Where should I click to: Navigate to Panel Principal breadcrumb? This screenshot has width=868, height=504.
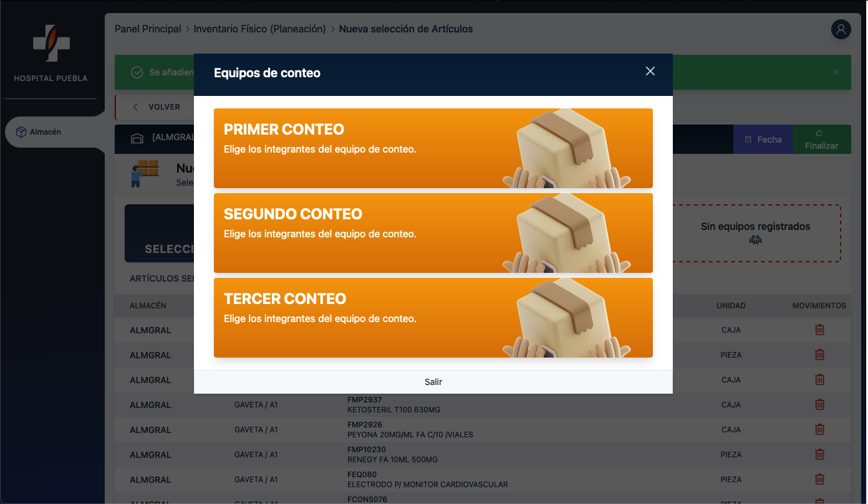pos(148,29)
